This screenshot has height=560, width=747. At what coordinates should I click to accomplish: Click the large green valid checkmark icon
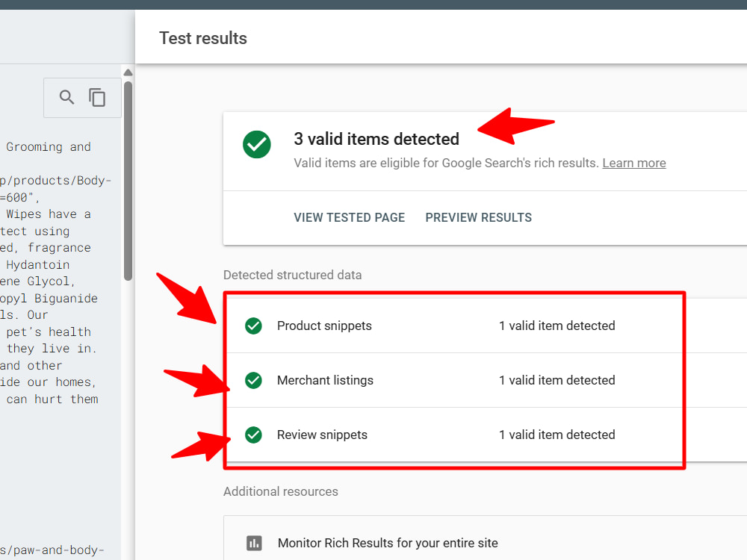tap(257, 144)
